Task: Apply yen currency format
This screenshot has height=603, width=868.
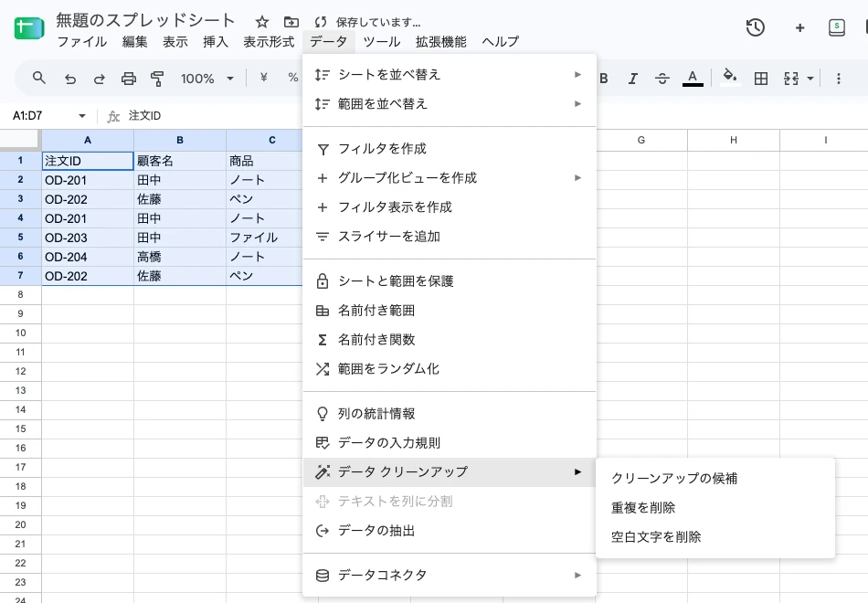Action: click(x=263, y=78)
